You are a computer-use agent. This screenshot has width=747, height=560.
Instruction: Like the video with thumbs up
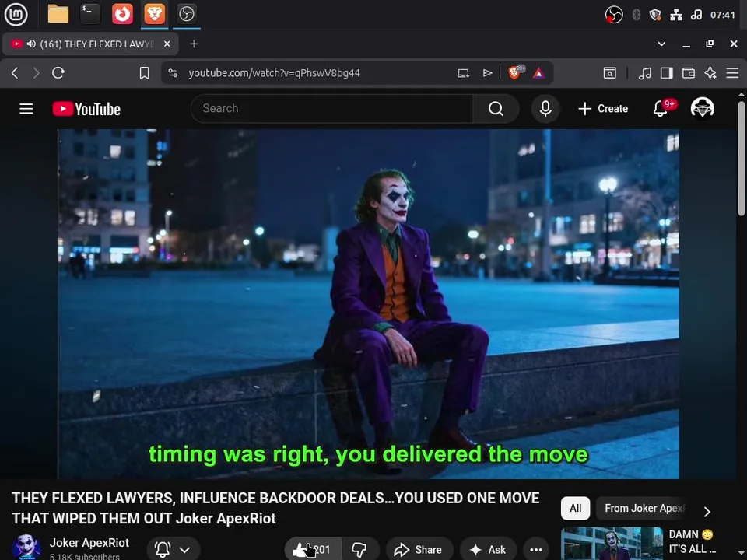coord(313,549)
